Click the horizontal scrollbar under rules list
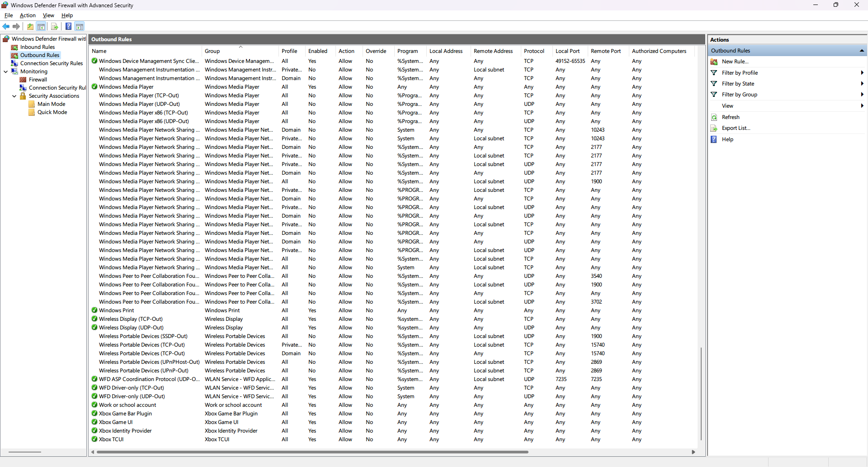The image size is (868, 467). (x=312, y=452)
